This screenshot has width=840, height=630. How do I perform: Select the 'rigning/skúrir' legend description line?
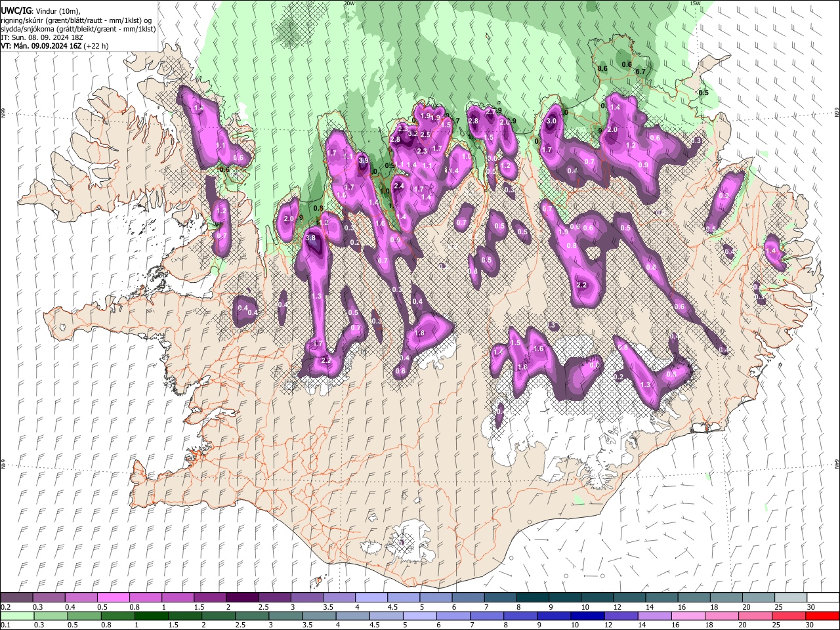click(76, 20)
